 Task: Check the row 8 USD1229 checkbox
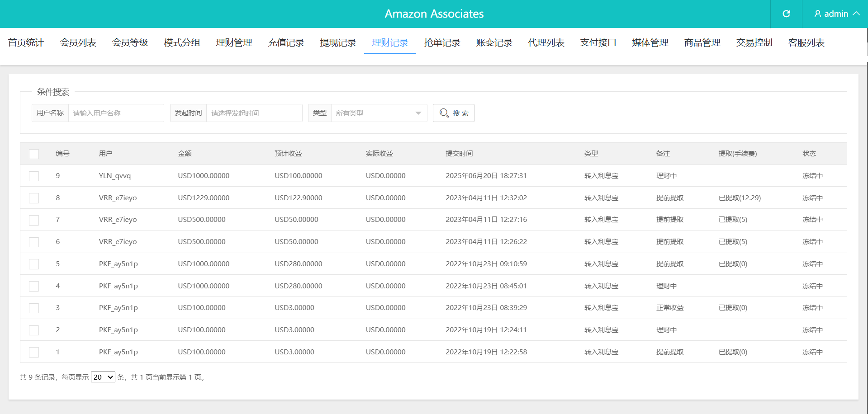click(x=34, y=198)
